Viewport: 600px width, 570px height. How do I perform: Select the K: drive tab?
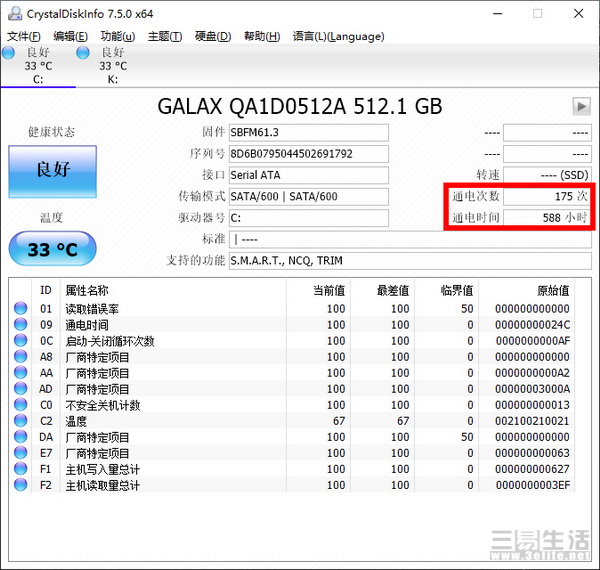coord(113,66)
